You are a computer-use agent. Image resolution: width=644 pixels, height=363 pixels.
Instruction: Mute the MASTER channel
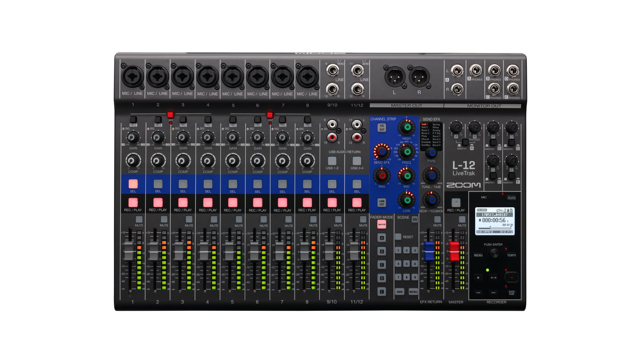pos(462,219)
